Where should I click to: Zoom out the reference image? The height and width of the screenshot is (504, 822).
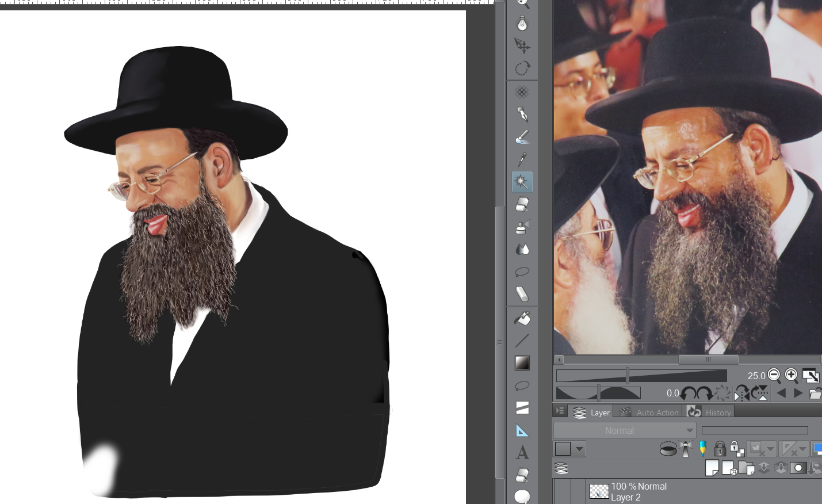[774, 375]
